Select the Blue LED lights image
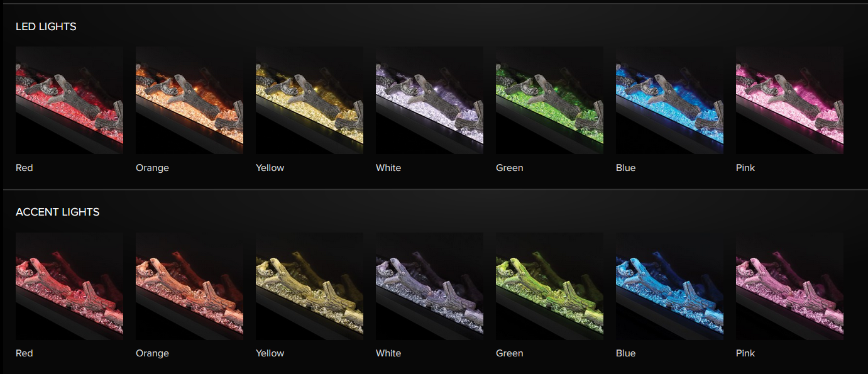868x374 pixels. tap(669, 100)
